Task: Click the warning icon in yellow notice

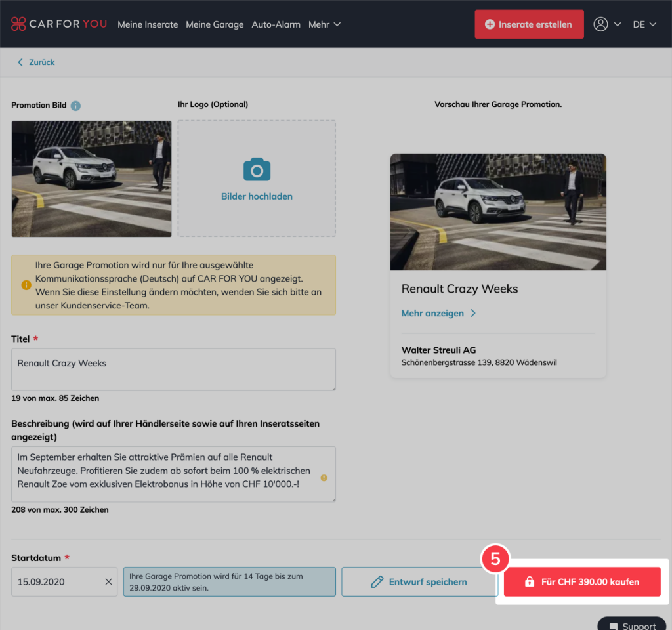Action: coord(26,285)
